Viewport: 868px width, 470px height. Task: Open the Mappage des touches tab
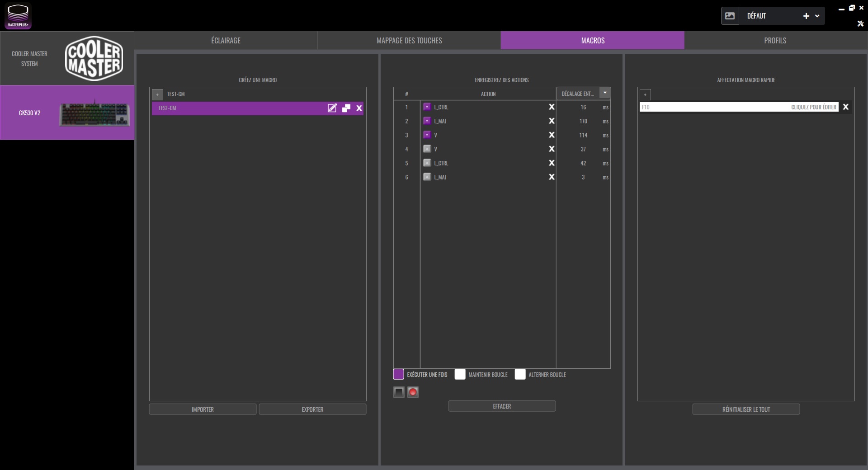tap(409, 41)
